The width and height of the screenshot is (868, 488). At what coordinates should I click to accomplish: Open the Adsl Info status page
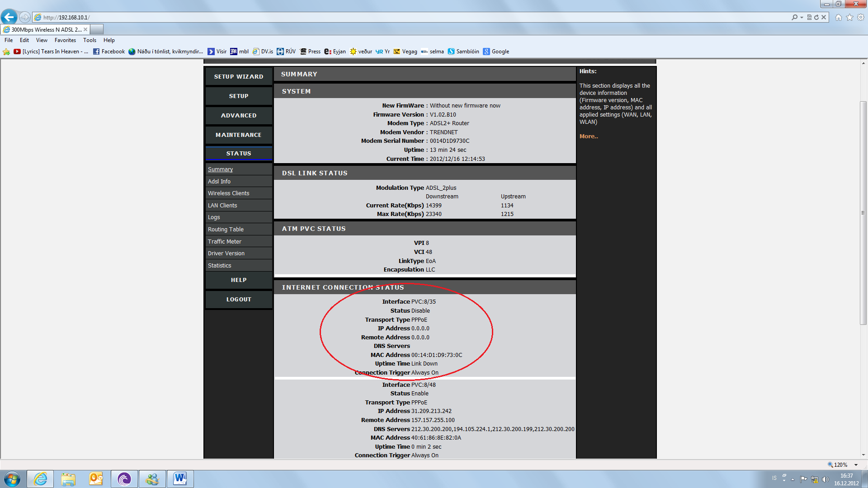[219, 181]
